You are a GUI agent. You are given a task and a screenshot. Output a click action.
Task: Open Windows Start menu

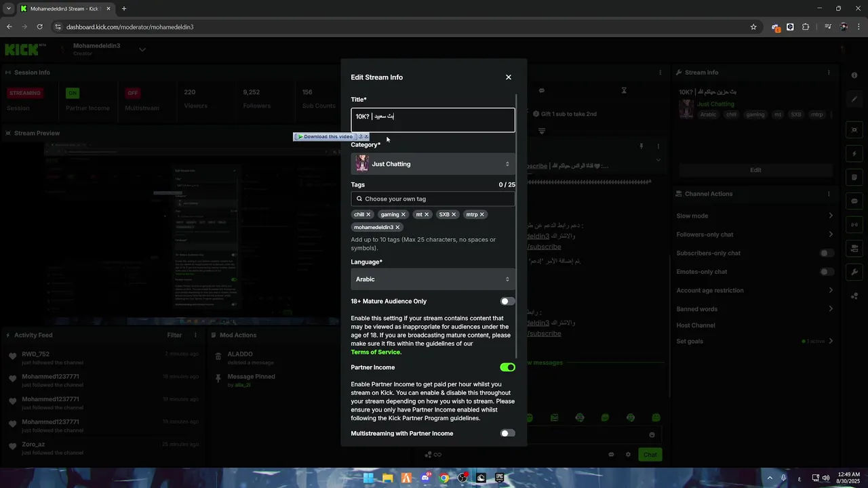368,478
